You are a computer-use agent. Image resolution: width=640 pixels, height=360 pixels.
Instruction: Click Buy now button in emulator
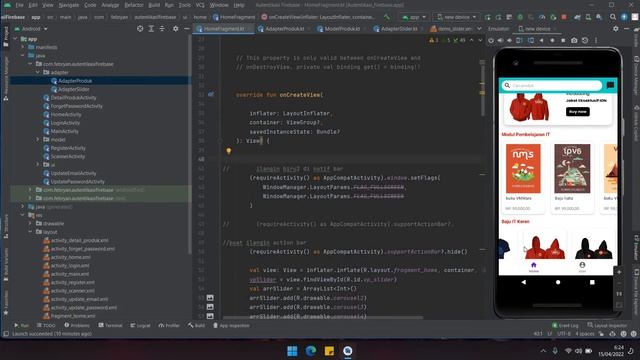pyautogui.click(x=578, y=111)
